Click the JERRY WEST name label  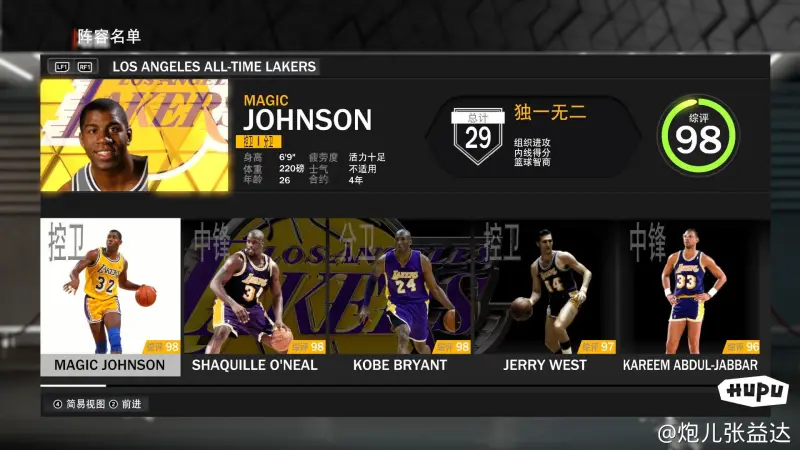(545, 365)
